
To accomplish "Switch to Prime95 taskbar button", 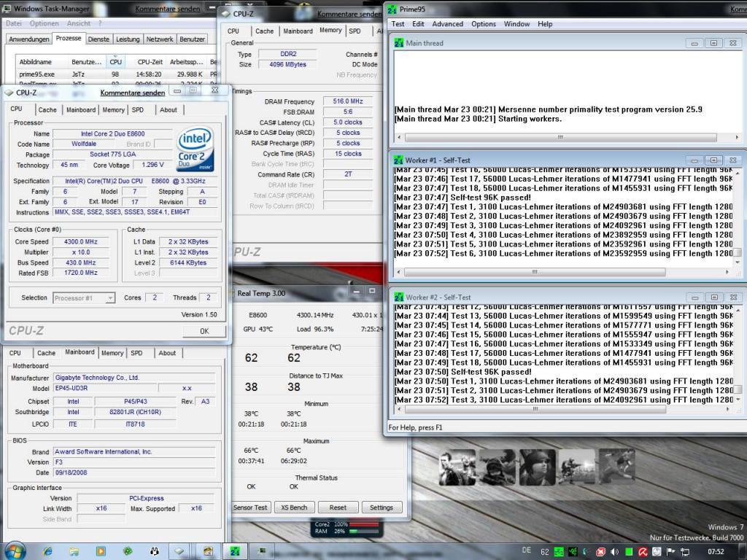I will 235,551.
